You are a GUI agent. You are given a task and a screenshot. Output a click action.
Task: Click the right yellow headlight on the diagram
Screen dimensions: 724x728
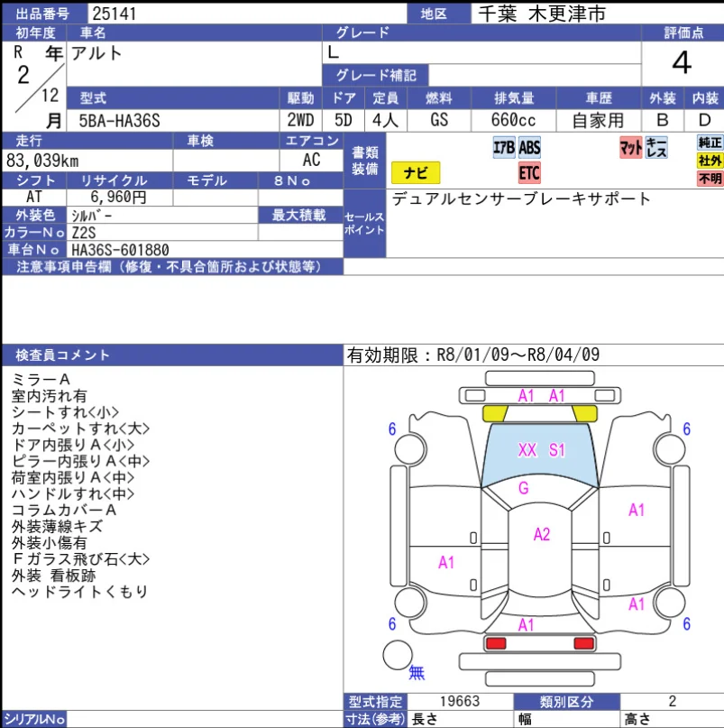585,413
